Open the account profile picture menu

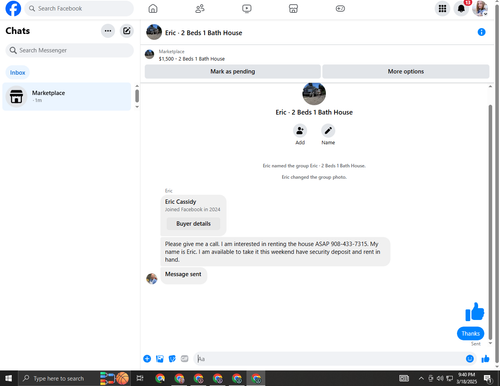point(480,9)
